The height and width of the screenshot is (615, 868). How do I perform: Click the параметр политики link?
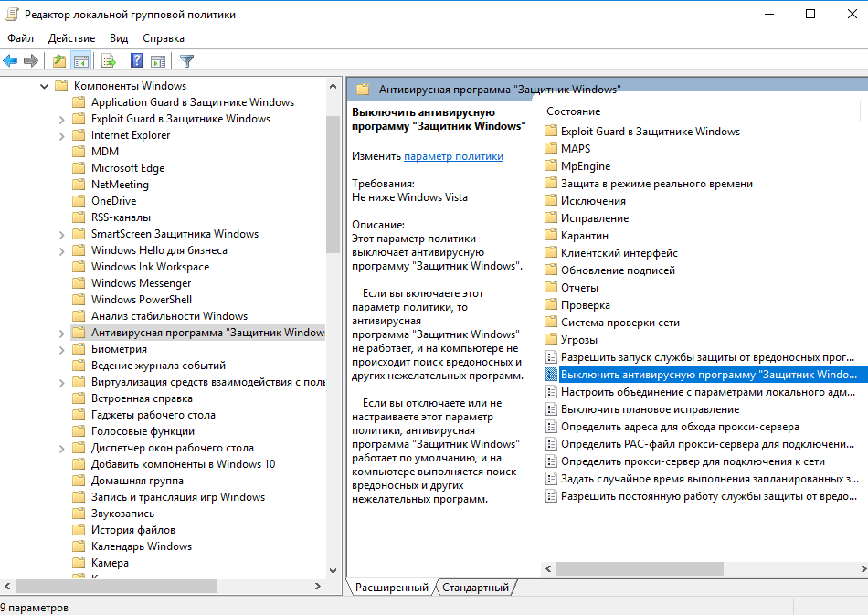pyautogui.click(x=453, y=156)
